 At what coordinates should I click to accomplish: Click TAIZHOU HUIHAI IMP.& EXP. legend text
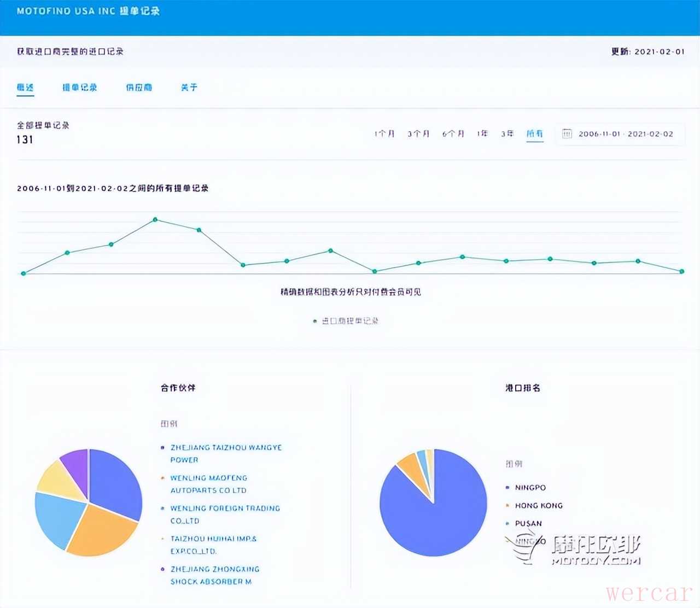pos(213,545)
